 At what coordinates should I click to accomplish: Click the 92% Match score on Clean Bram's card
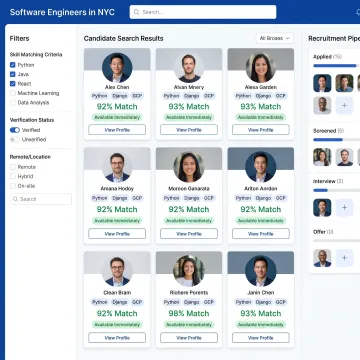pyautogui.click(x=117, y=313)
